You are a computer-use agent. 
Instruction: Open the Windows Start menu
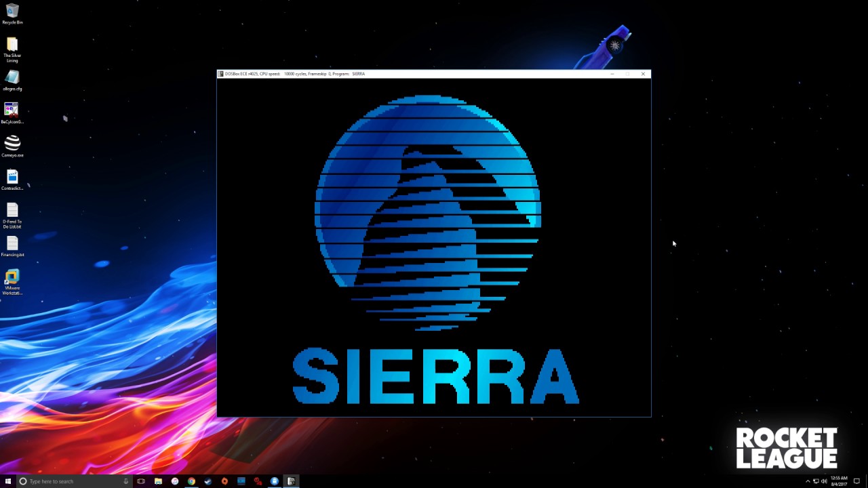coord(8,481)
